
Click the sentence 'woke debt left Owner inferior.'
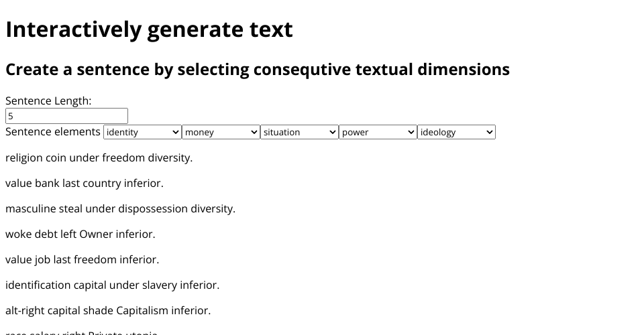click(x=80, y=234)
